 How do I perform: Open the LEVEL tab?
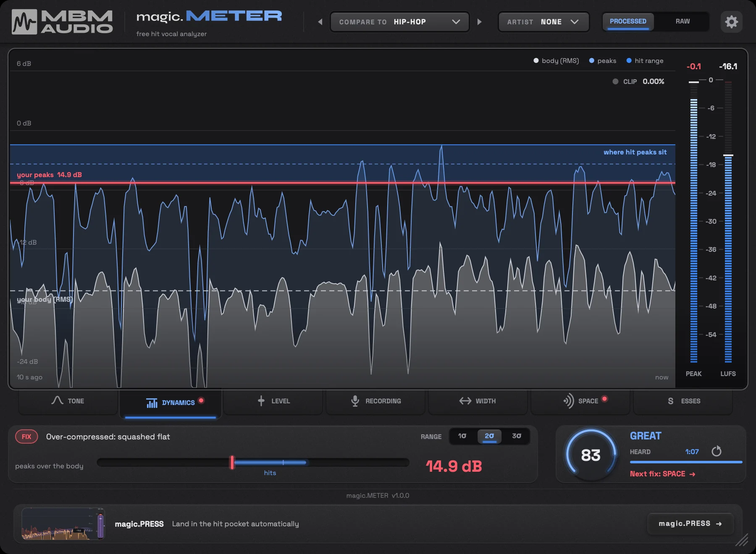pyautogui.click(x=273, y=401)
